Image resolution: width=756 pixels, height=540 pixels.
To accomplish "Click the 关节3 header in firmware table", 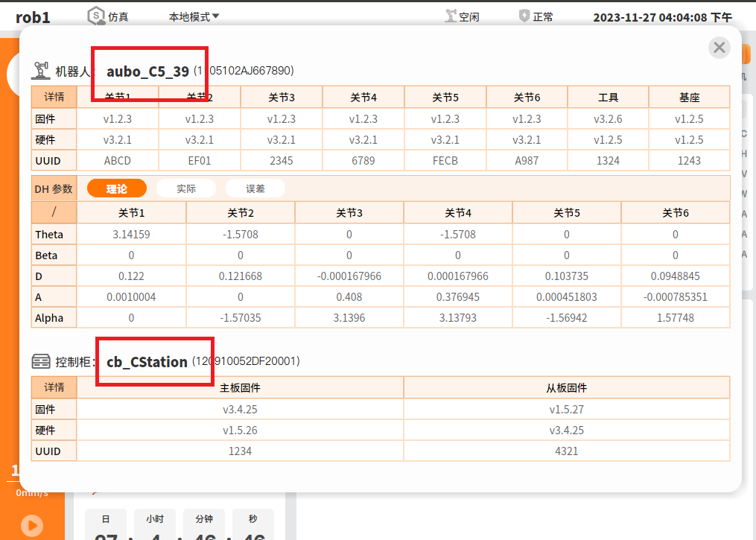I will (x=282, y=98).
